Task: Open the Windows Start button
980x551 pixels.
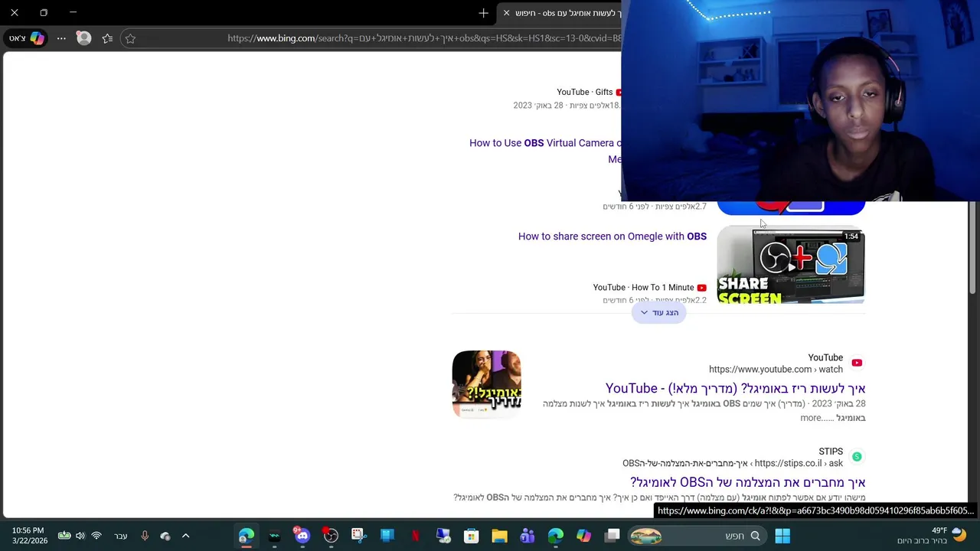Action: 782,536
